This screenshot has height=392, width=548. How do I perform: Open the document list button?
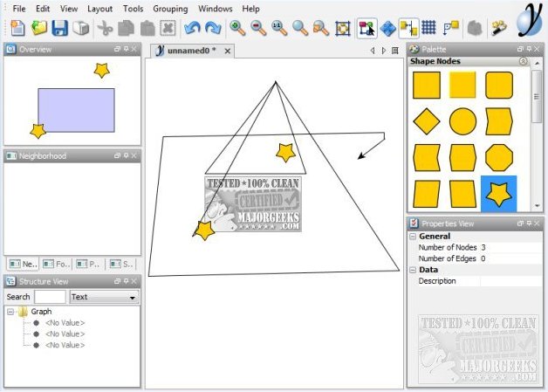point(395,51)
